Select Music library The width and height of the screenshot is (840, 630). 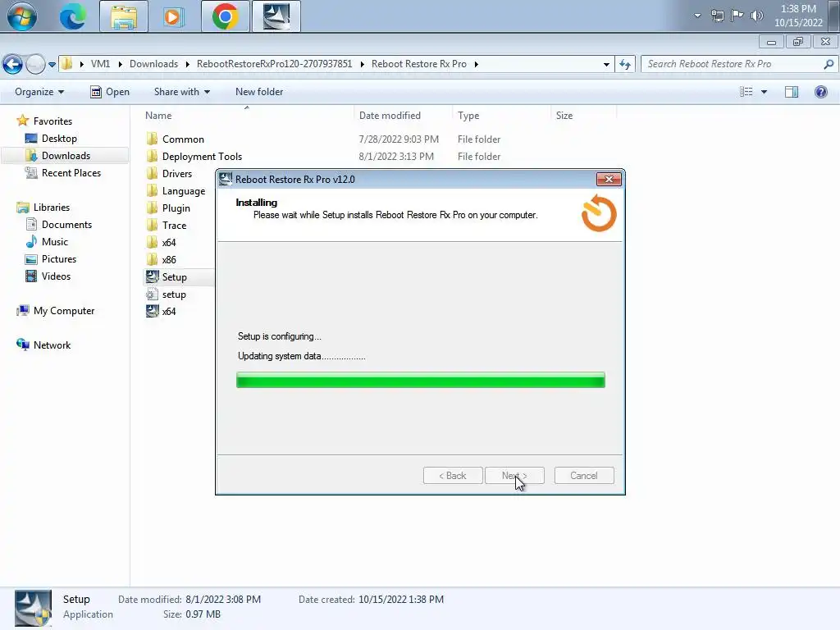click(x=55, y=242)
